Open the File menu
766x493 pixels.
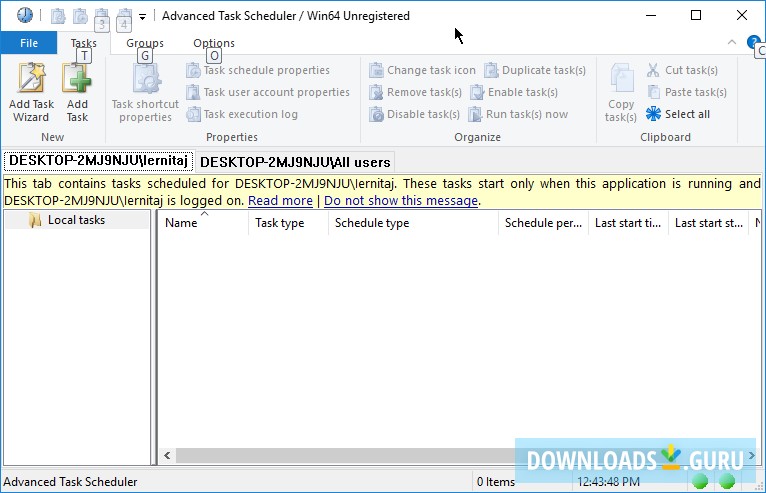pos(29,43)
